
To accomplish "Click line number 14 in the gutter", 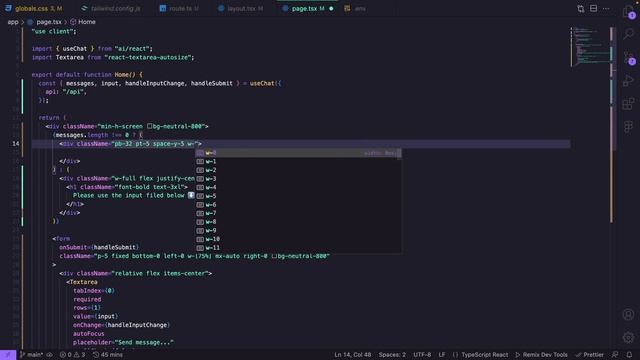I will (x=16, y=144).
